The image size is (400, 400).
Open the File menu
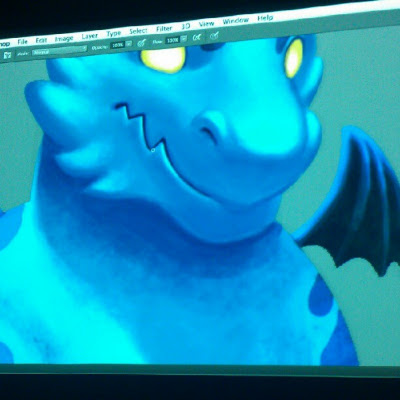22,42
